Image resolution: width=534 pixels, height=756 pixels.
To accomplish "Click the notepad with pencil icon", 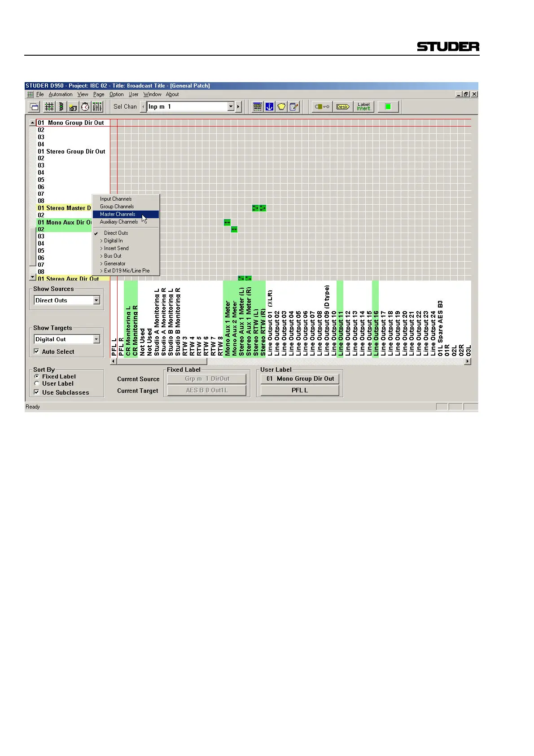I will 293,107.
